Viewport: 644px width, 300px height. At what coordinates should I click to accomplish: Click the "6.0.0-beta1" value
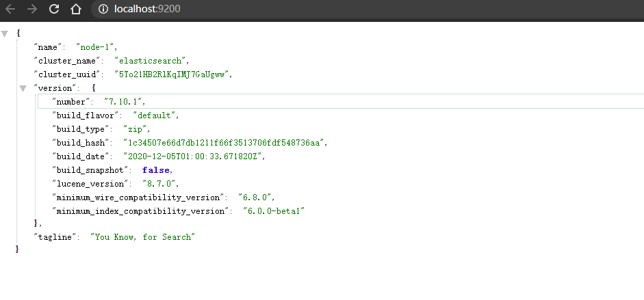274,210
